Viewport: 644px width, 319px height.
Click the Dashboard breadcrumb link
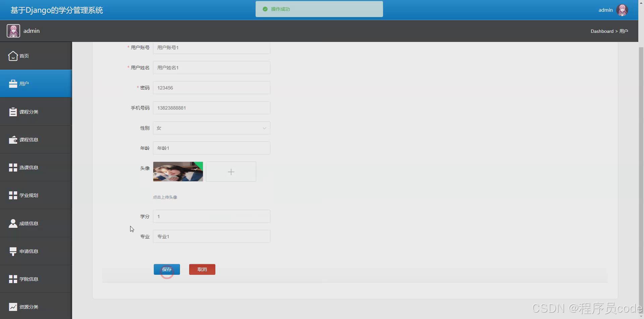tap(602, 31)
